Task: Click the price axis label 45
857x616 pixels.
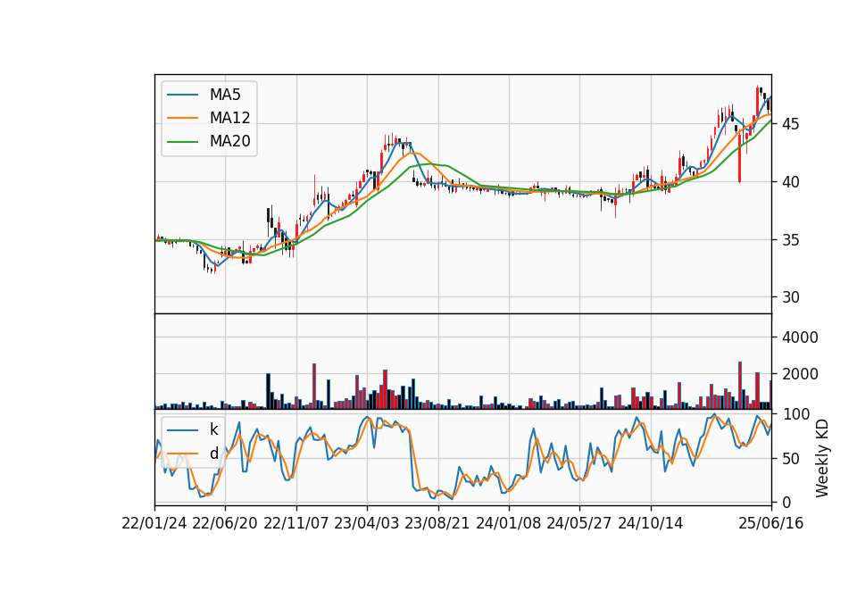Action: click(x=790, y=124)
